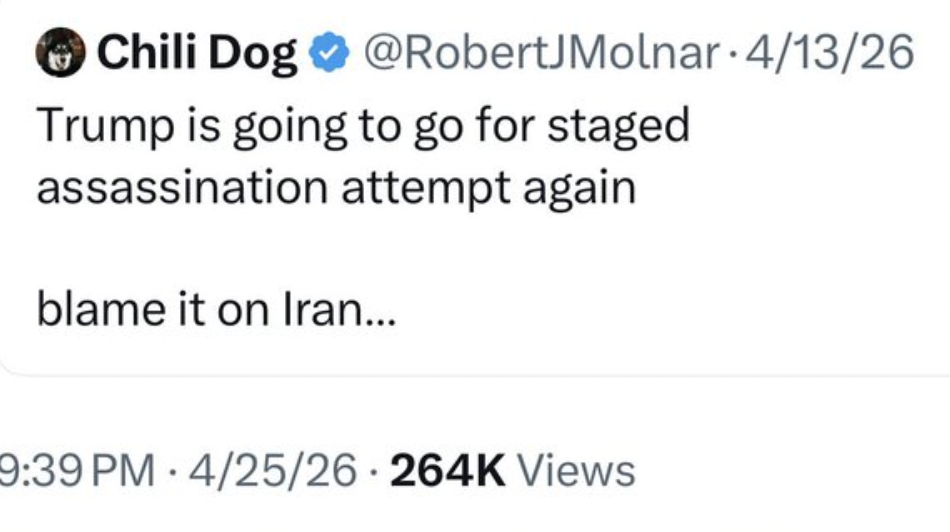This screenshot has width=950, height=532.
Task: Click the 264K view count number
Action: 449,470
